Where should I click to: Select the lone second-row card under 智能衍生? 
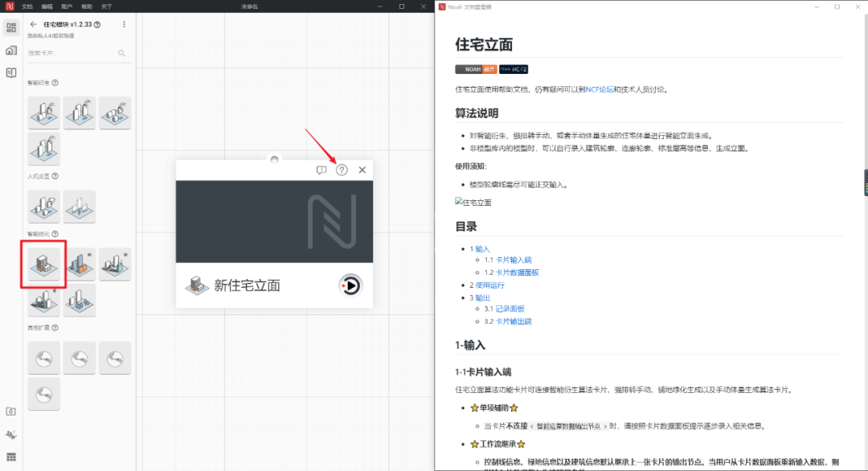point(43,149)
